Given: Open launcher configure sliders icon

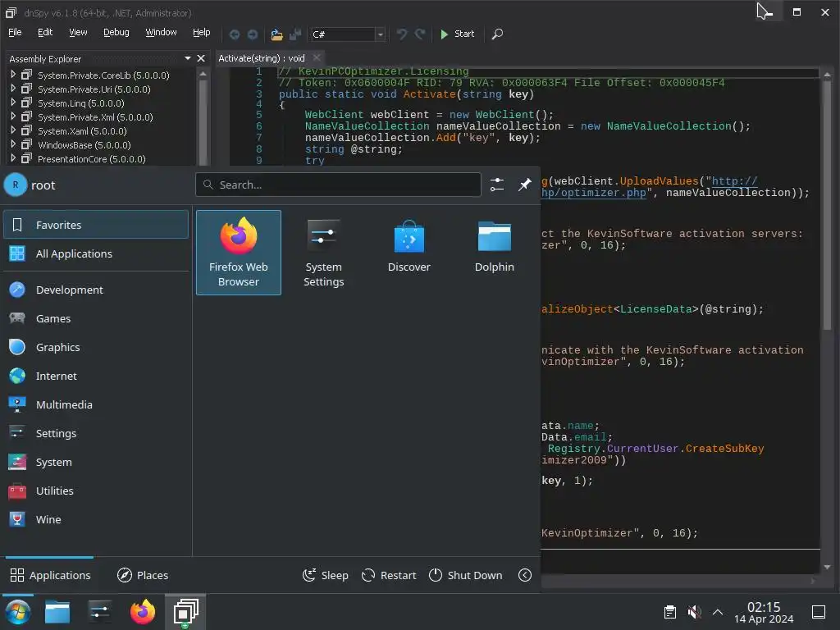Looking at the screenshot, I should pos(496,185).
